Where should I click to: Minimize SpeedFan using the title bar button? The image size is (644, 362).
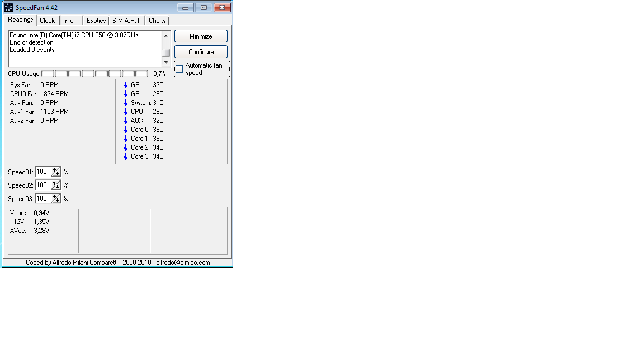[x=185, y=7]
